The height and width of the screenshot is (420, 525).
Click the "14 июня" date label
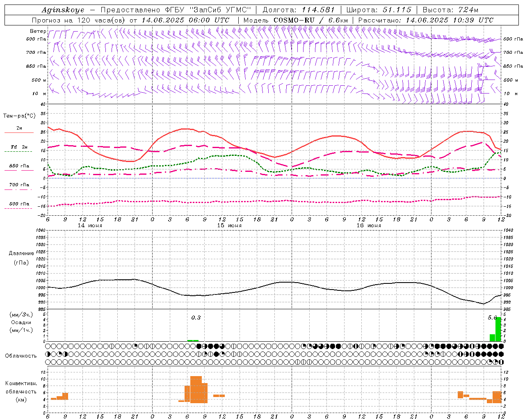coord(90,226)
